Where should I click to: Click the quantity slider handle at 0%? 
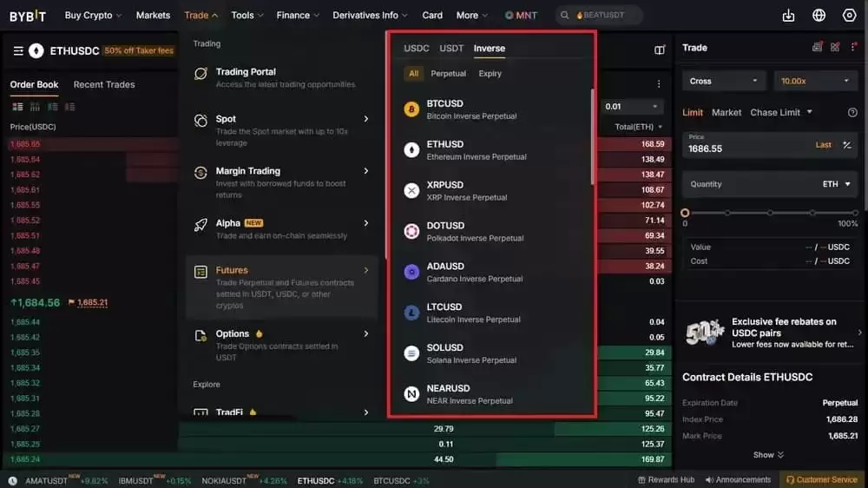click(685, 213)
